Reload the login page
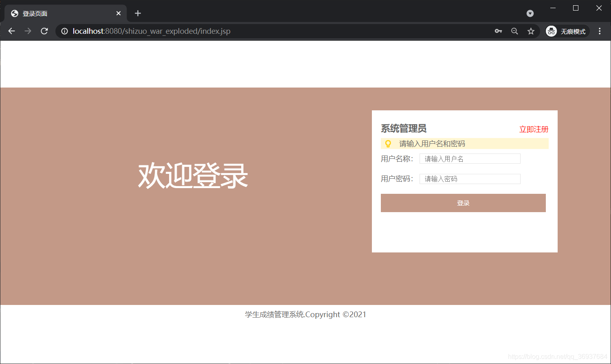 point(44,31)
